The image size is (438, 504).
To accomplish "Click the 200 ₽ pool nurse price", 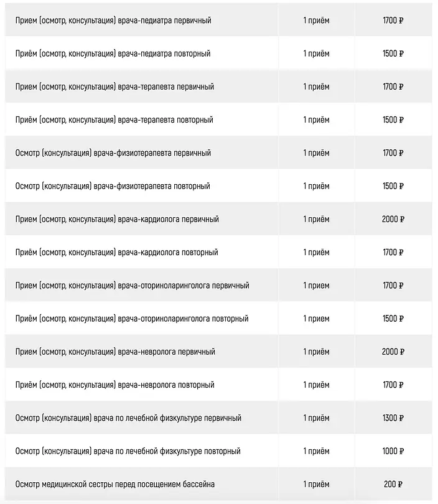I will [x=393, y=483].
